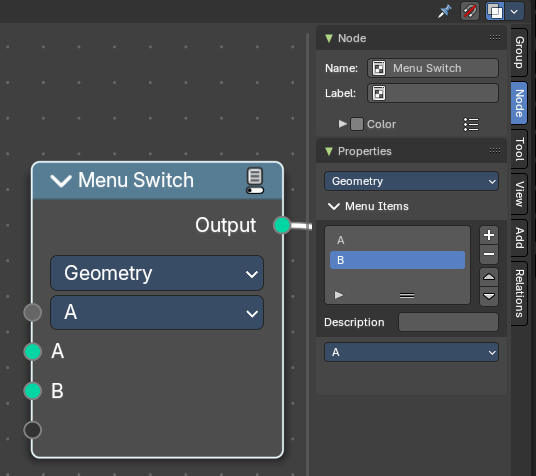Add a new menu item with plus
Image resolution: width=536 pixels, height=476 pixels.
pyautogui.click(x=489, y=235)
